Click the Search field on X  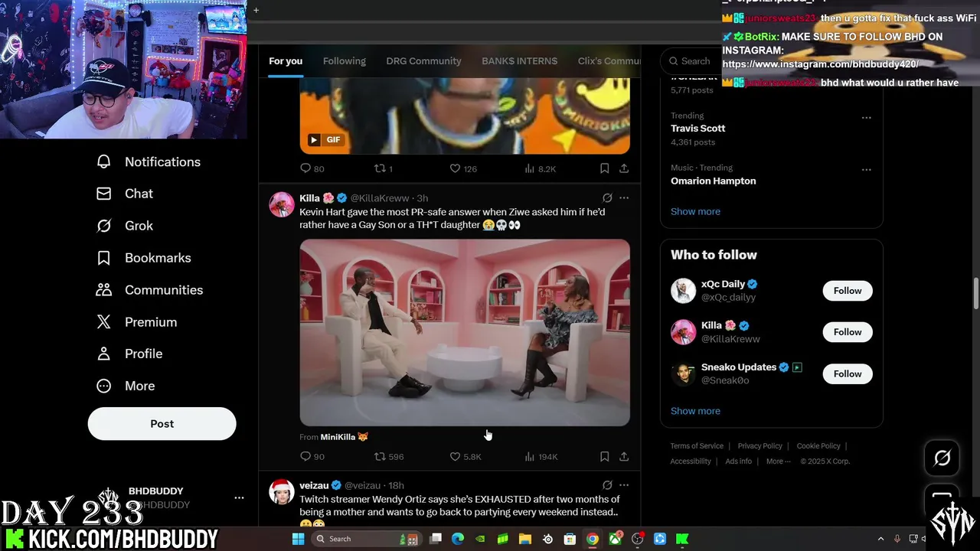tap(691, 61)
